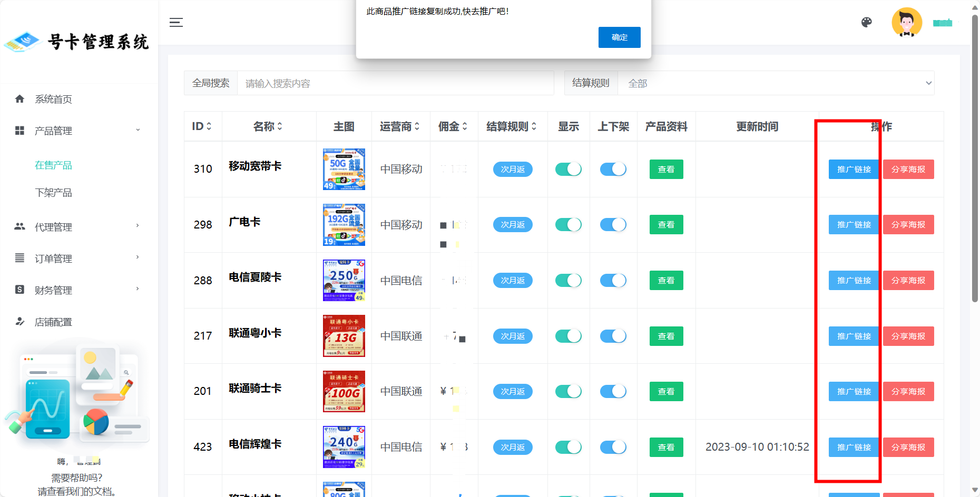Toggle the sidebar with the hamburger menu icon

tap(176, 22)
